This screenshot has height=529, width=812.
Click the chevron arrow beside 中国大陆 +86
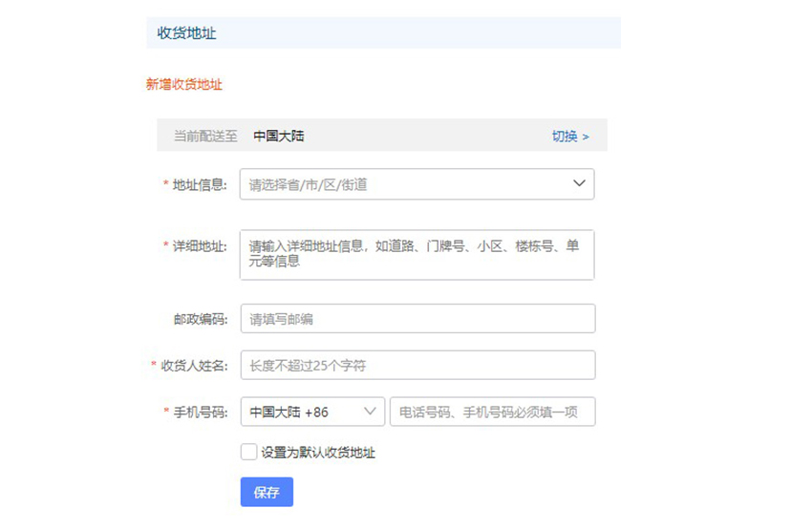[x=370, y=412]
